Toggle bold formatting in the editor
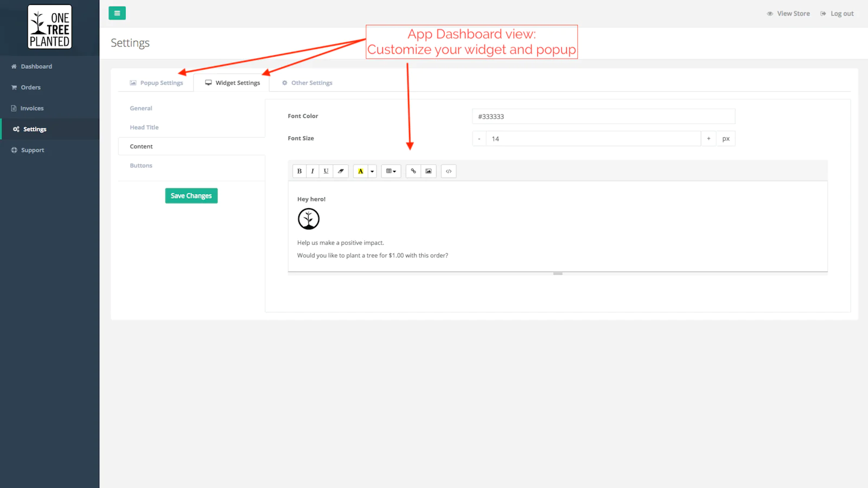The width and height of the screenshot is (868, 488). (299, 171)
